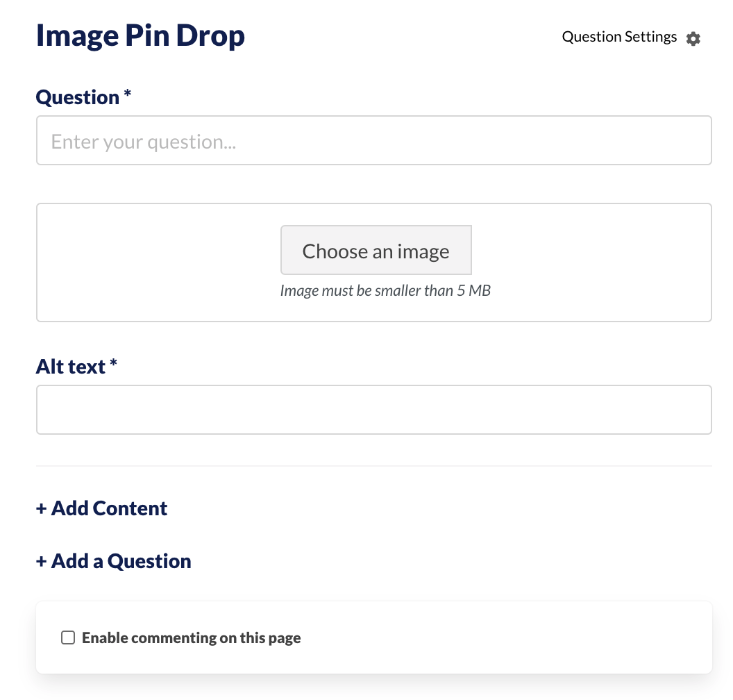The height and width of the screenshot is (700, 733).
Task: Click the required asterisk beside Alt text
Action: pyautogui.click(x=113, y=362)
